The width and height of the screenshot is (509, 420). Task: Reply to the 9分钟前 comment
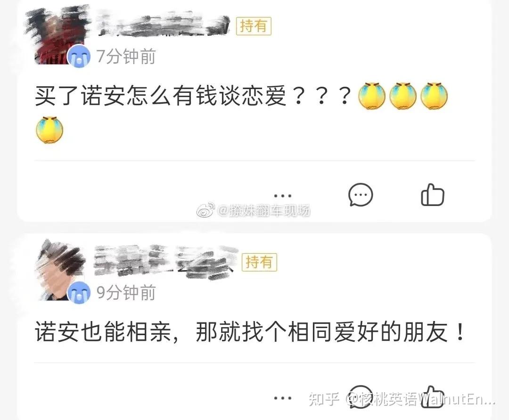pos(361,397)
